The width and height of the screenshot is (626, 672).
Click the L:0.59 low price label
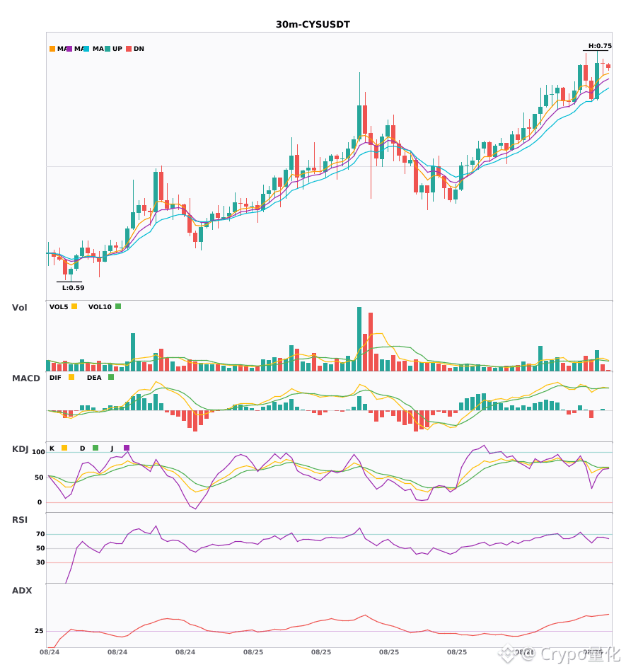(74, 288)
